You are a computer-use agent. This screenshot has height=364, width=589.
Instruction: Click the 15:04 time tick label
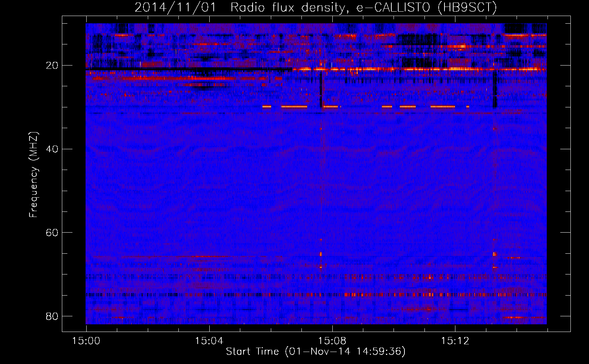click(x=209, y=341)
